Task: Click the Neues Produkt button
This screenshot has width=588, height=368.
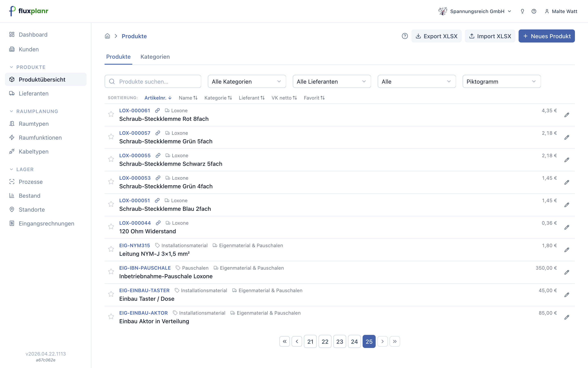Action: (546, 36)
